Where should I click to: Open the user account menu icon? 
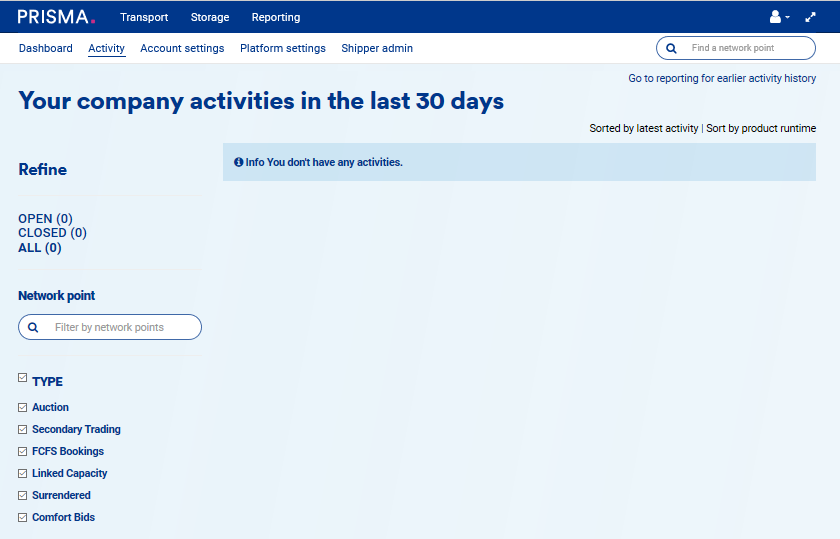pyautogui.click(x=776, y=17)
